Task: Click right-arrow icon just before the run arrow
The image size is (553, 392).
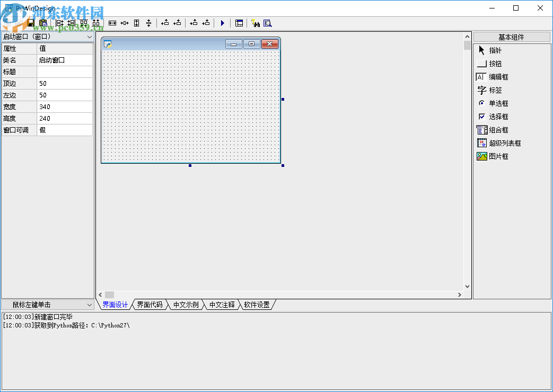Action: (206, 23)
